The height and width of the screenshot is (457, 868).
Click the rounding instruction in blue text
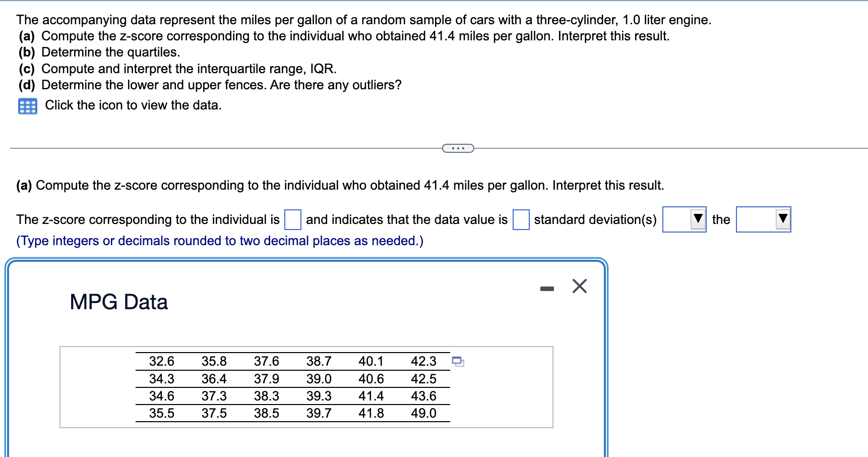click(x=220, y=241)
